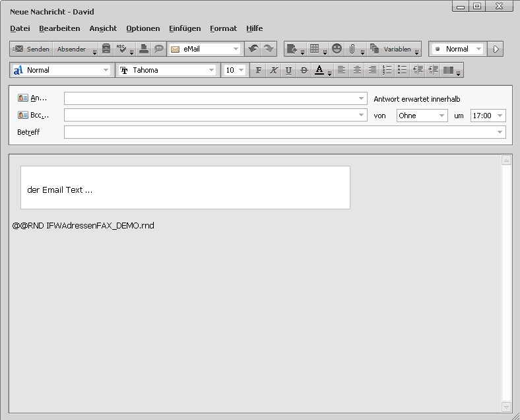
Task: Click the smiley emoticon icon
Action: click(x=337, y=49)
